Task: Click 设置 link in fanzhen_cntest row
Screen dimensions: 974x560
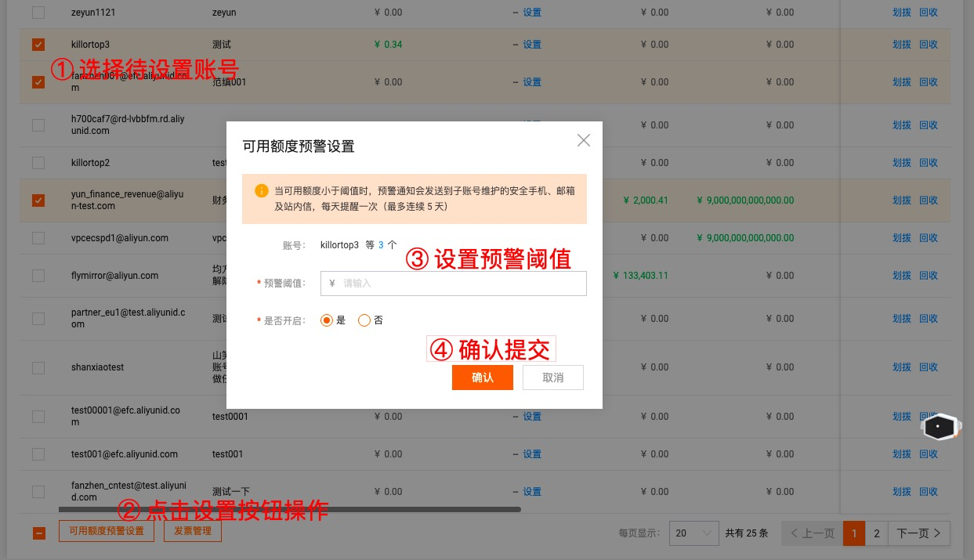Action: point(532,492)
